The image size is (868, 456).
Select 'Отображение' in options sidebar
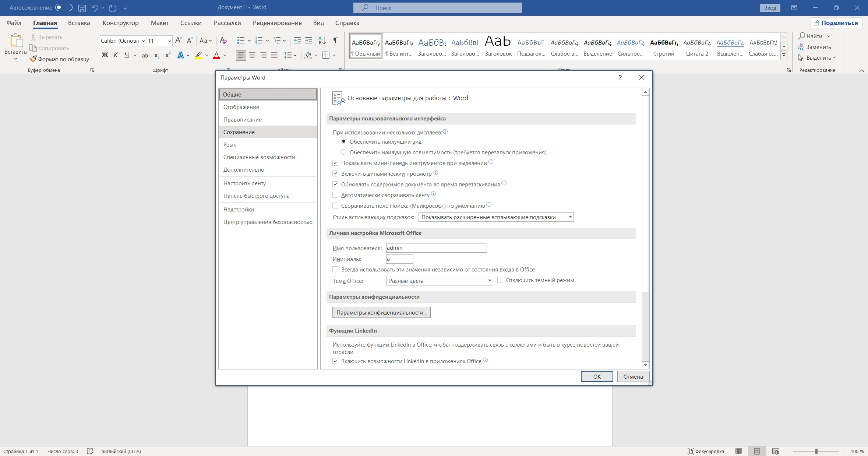tap(268, 107)
